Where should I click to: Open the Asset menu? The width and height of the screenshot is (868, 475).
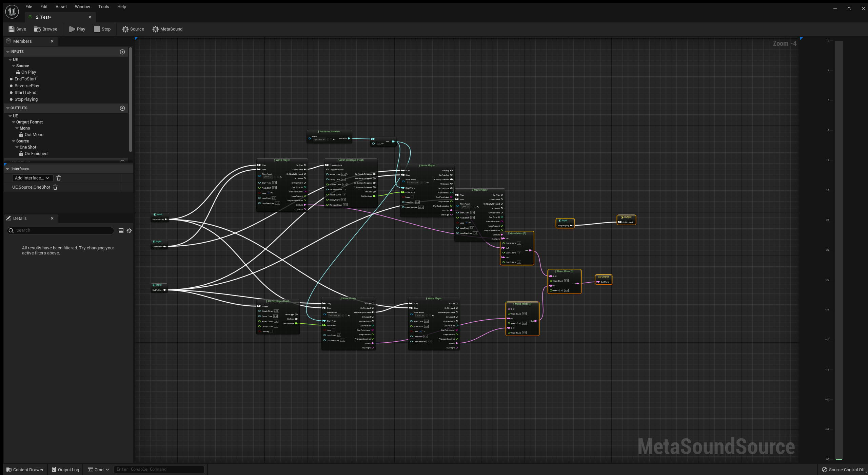pyautogui.click(x=61, y=7)
